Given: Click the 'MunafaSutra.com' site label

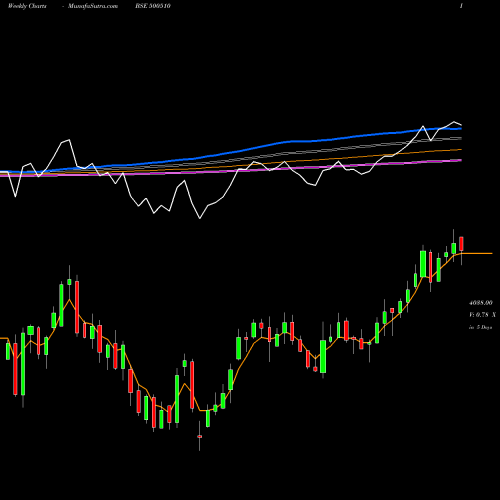Looking at the screenshot, I should click(93, 6).
